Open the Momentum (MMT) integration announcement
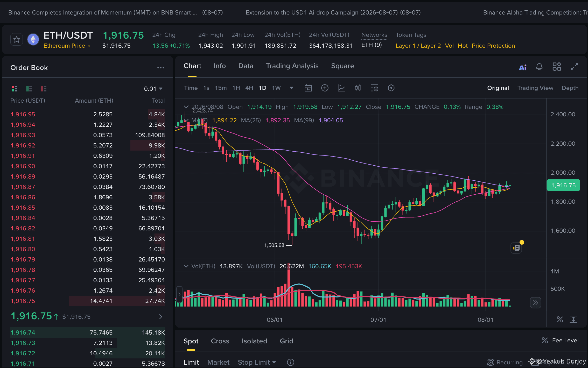The width and height of the screenshot is (588, 368). pyautogui.click(x=116, y=12)
